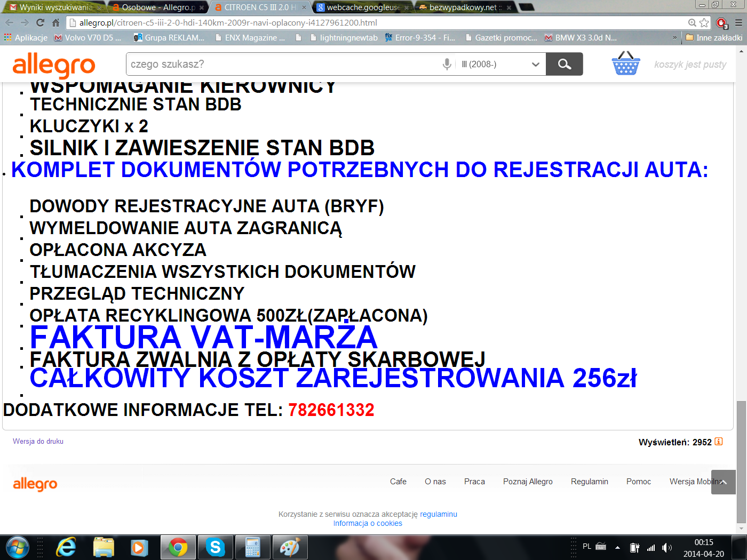Switch to Skype in the taskbar
747x560 pixels.
216,547
